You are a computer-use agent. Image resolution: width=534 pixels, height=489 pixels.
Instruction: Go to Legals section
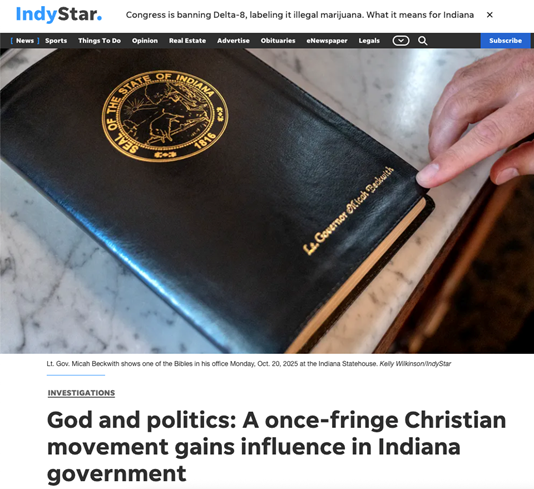[369, 41]
